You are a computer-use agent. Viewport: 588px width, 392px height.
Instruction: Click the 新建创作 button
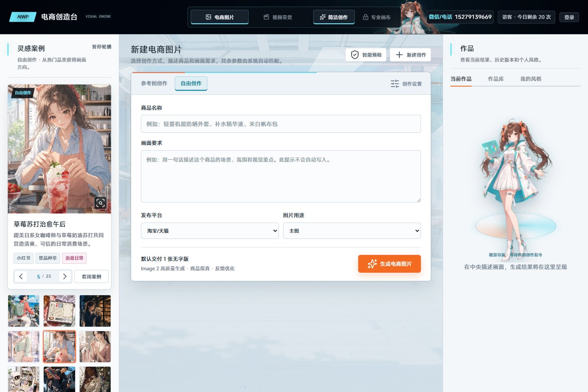tap(410, 55)
